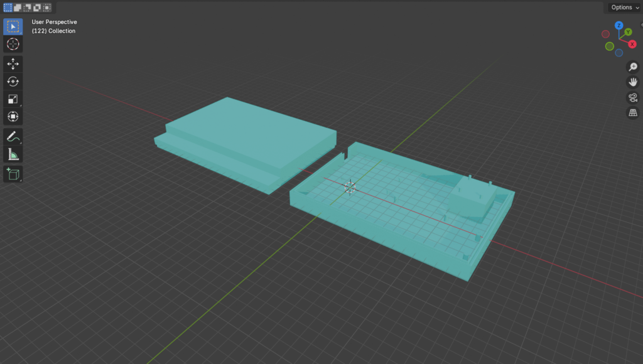Activate the Transform tool
The height and width of the screenshot is (364, 643).
[13, 117]
